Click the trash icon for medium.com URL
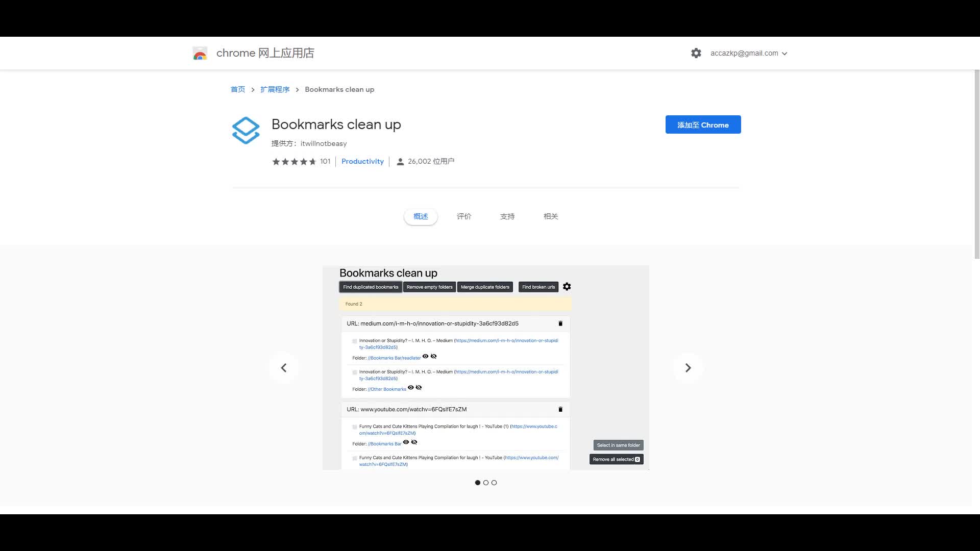The image size is (980, 551). pos(560,323)
